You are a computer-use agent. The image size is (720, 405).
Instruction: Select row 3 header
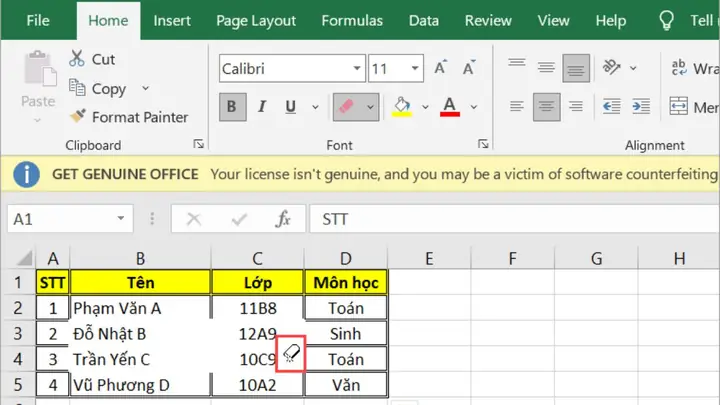click(18, 334)
